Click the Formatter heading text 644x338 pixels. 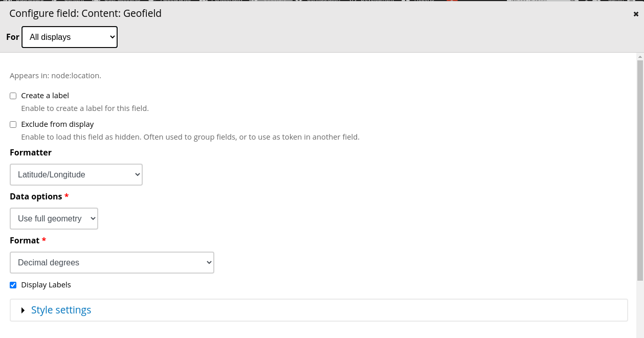point(31,152)
